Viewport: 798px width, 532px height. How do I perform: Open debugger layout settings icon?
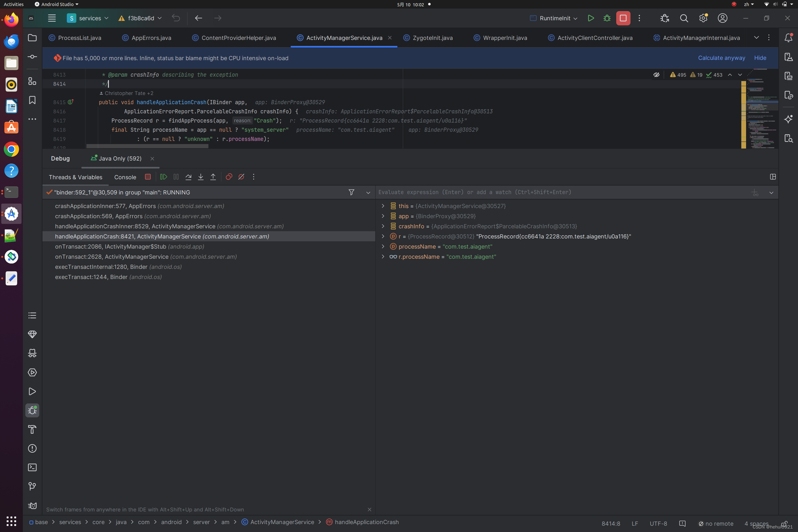[x=773, y=177]
